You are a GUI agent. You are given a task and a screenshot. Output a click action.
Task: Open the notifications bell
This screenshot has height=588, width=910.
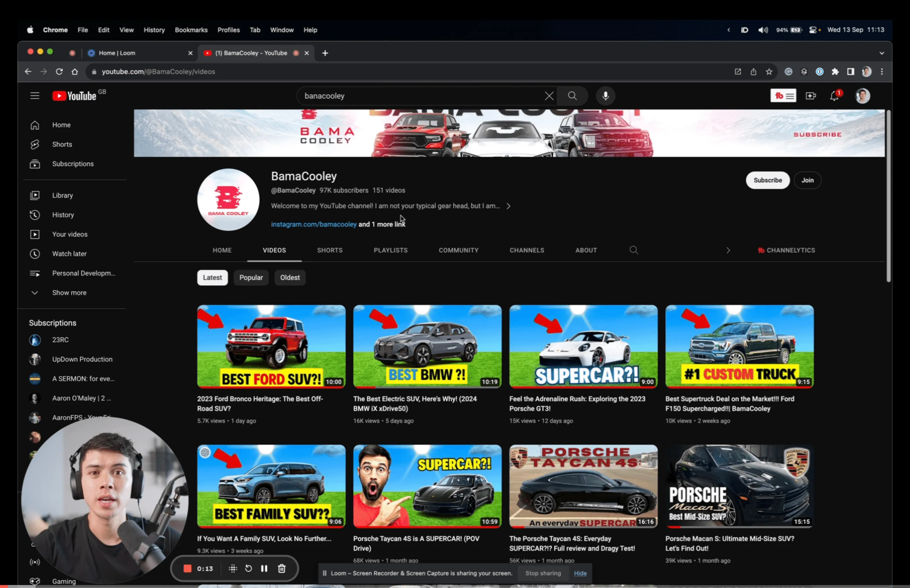click(x=834, y=96)
